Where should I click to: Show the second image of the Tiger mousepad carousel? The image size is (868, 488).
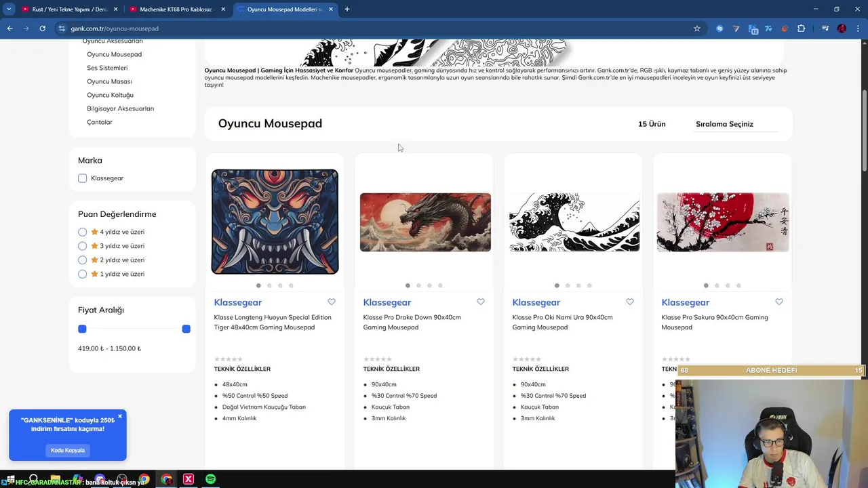pyautogui.click(x=269, y=285)
